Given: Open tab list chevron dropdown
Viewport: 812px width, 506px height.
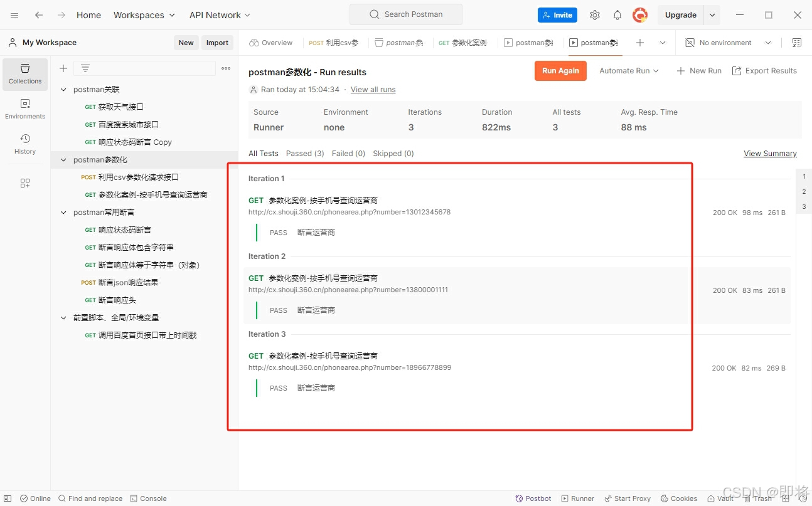Looking at the screenshot, I should (x=663, y=43).
